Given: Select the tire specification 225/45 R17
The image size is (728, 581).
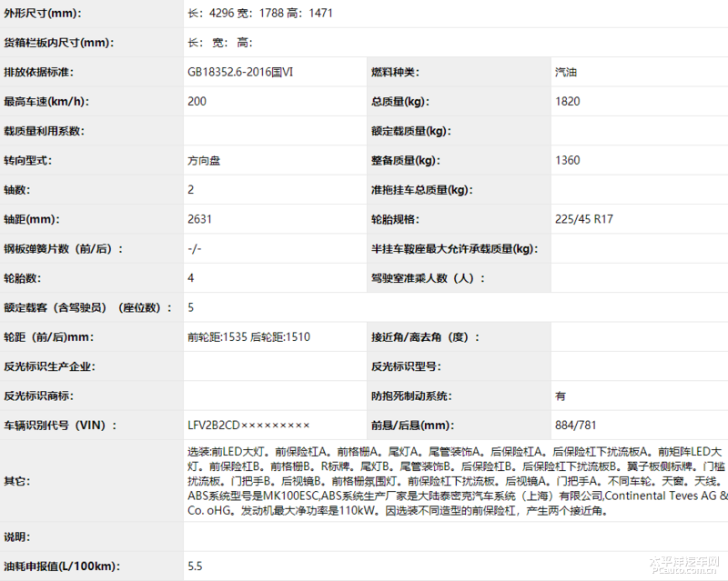Looking at the screenshot, I should [x=585, y=219].
